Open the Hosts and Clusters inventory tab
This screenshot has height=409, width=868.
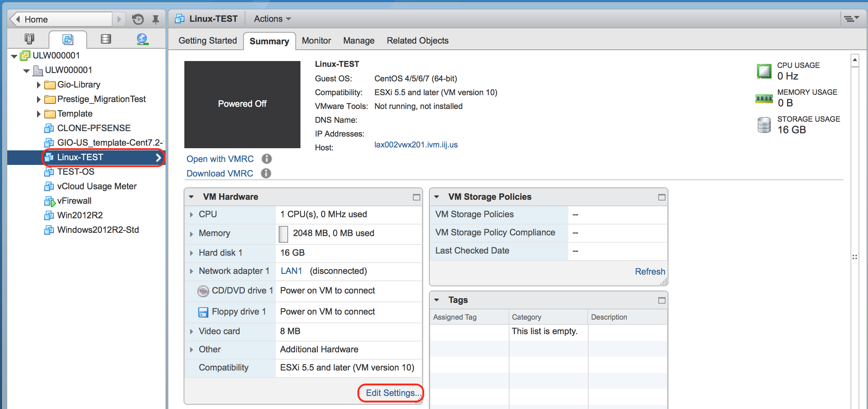coord(29,39)
